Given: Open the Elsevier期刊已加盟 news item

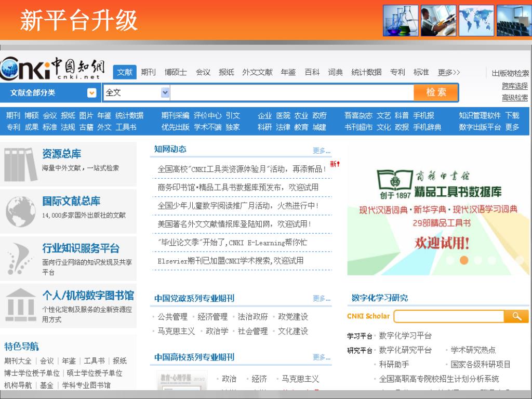Looking at the screenshot, I should 230,261.
